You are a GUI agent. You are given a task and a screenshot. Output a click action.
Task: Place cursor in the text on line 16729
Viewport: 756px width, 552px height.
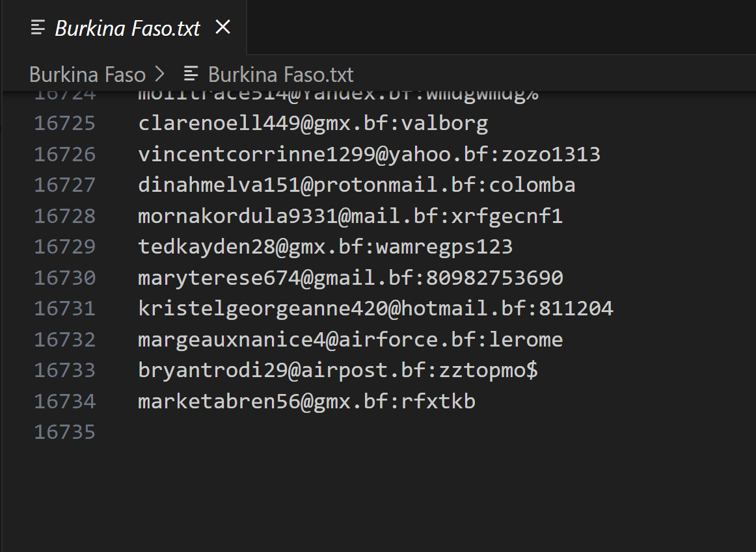pyautogui.click(x=325, y=247)
